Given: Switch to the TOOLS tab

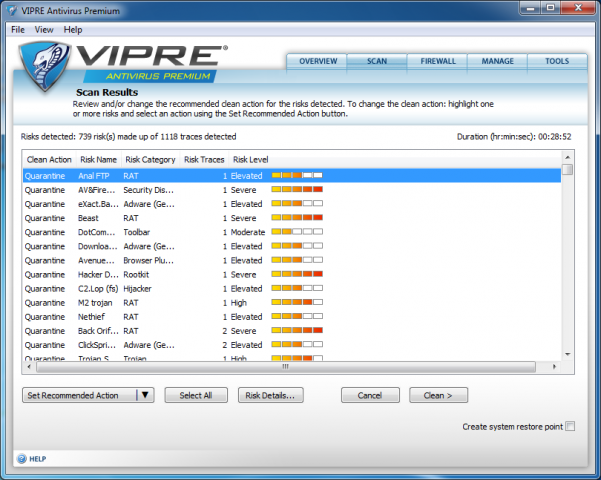Looking at the screenshot, I should tap(557, 61).
